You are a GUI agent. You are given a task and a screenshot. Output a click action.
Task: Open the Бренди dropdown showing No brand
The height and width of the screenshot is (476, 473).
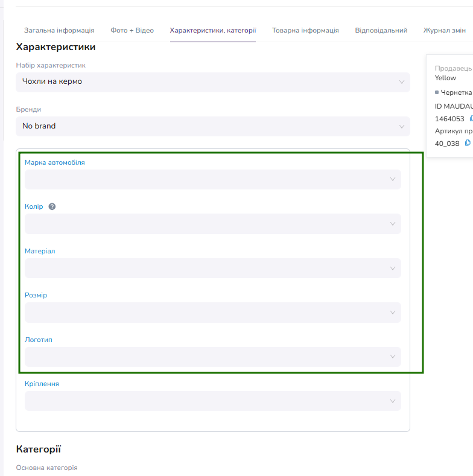[213, 126]
